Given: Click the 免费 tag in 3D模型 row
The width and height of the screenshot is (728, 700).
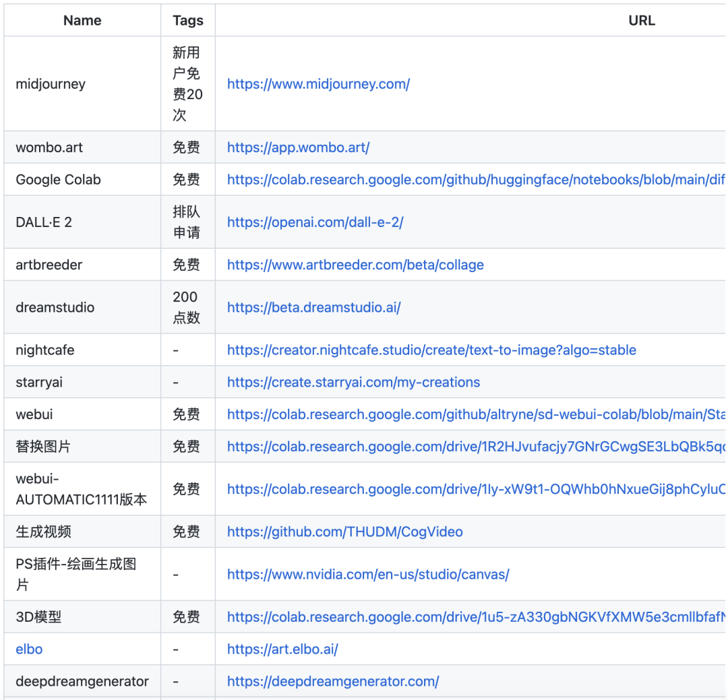Looking at the screenshot, I should [187, 617].
